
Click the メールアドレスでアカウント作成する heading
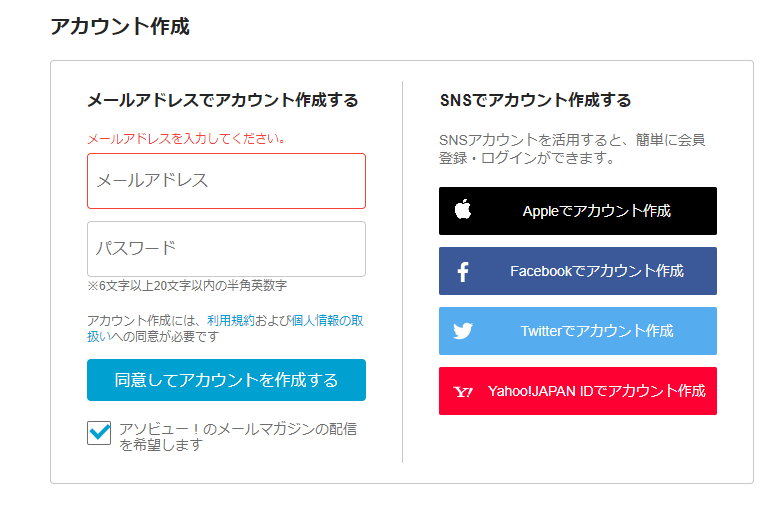tap(223, 100)
